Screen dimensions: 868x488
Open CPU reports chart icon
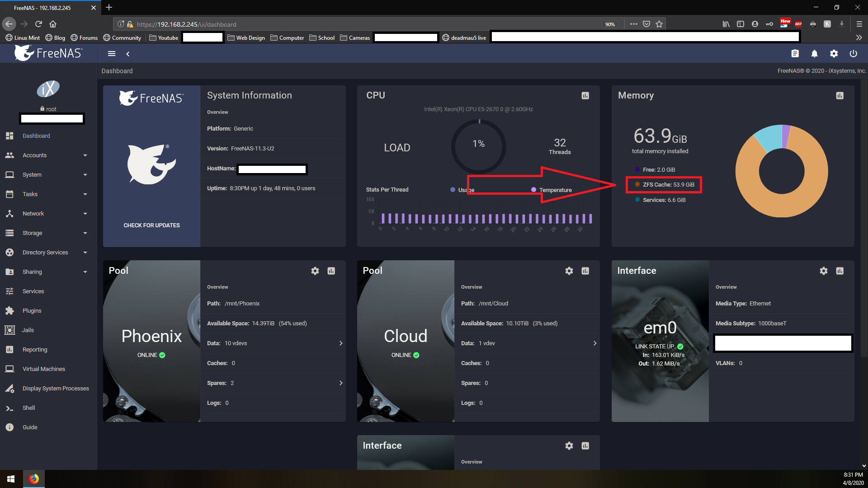coord(585,95)
